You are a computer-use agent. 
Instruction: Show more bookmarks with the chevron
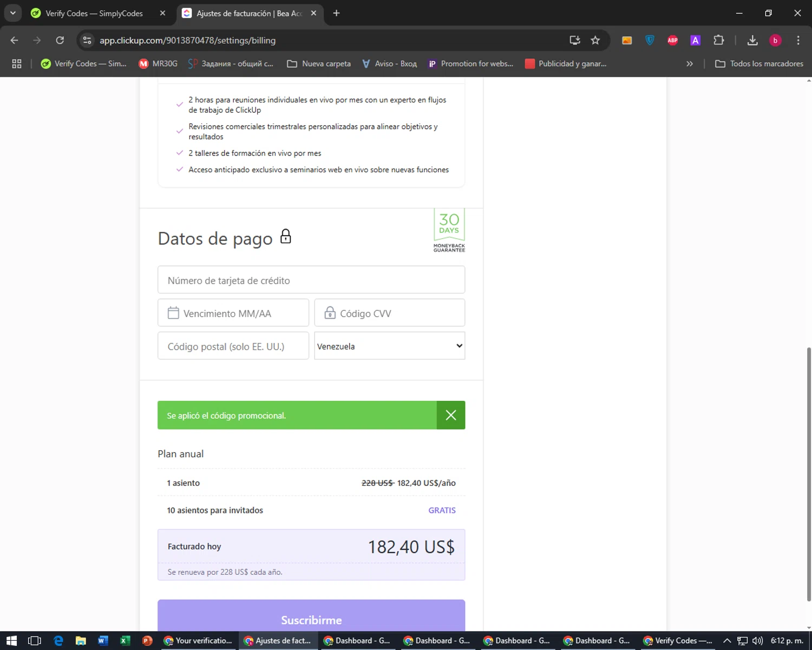pos(690,63)
